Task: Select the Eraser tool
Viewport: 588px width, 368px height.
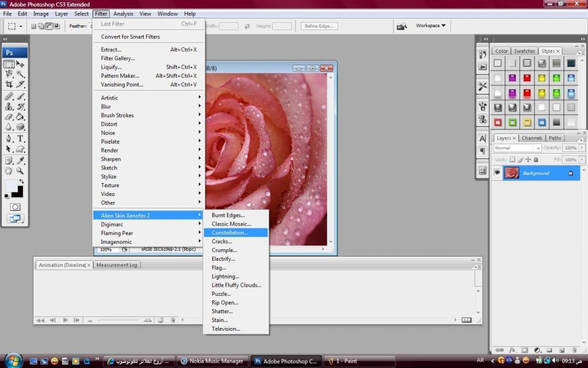Action: point(9,117)
